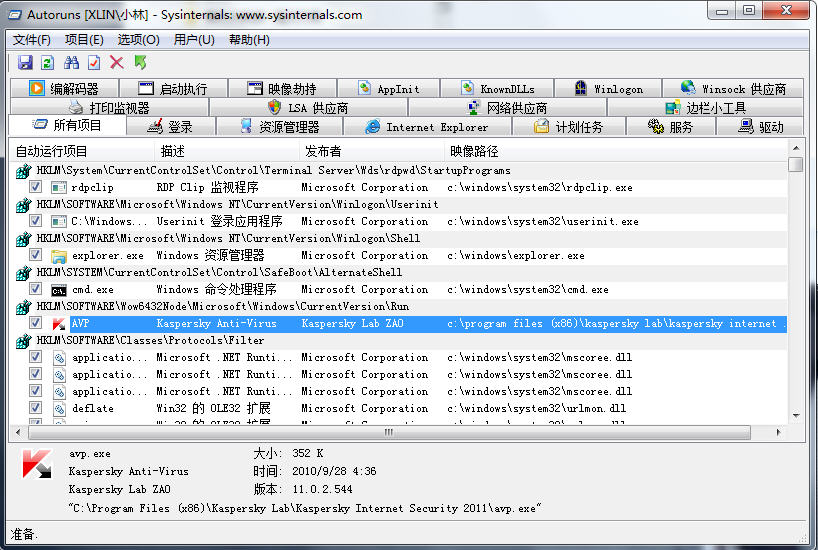Uncheck the deflate entry checkbox
This screenshot has width=818, height=550.
35,408
